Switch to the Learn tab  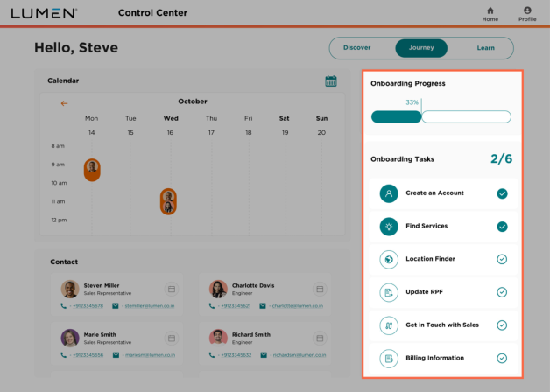point(485,48)
